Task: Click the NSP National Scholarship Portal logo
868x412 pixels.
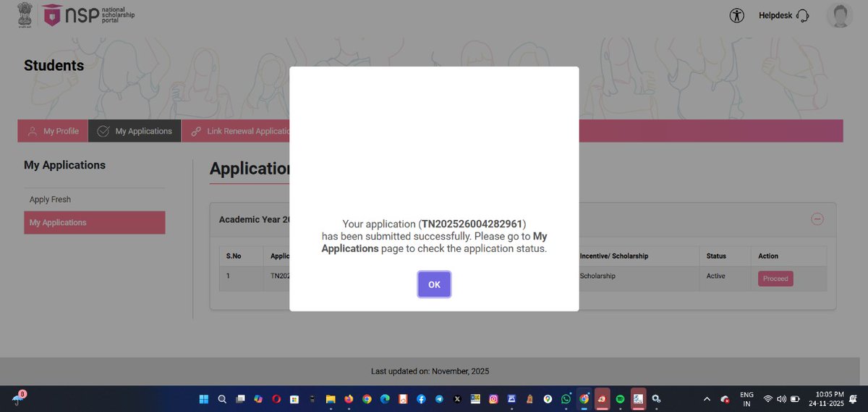Action: (88, 15)
